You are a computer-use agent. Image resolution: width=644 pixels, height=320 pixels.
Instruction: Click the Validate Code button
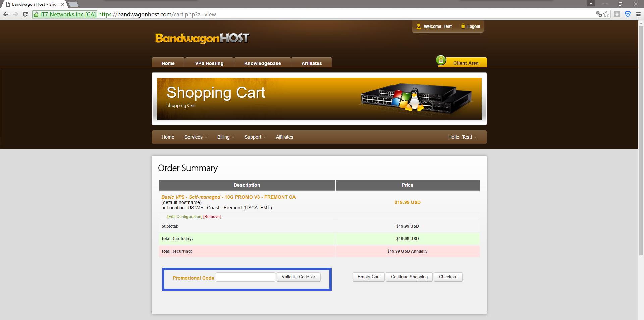click(x=299, y=277)
